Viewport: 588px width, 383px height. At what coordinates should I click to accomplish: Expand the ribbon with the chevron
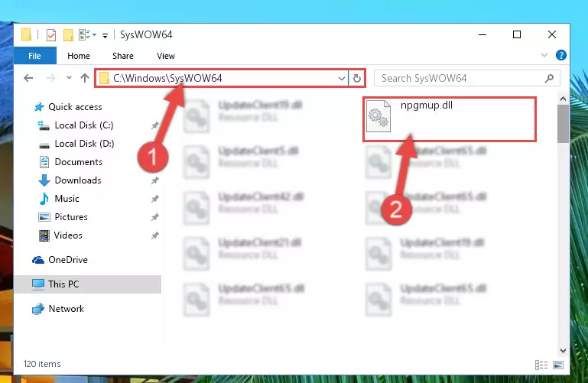coord(544,56)
